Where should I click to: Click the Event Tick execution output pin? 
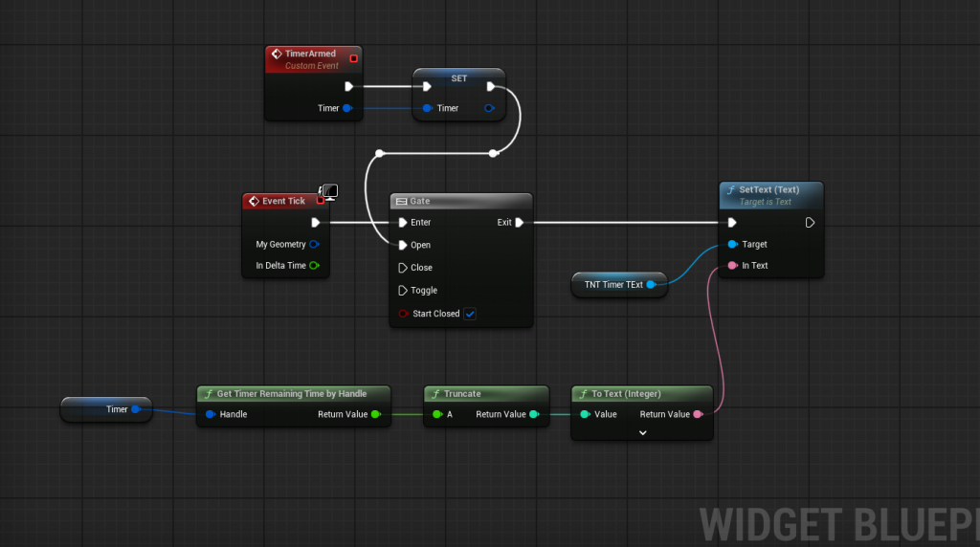pos(315,223)
